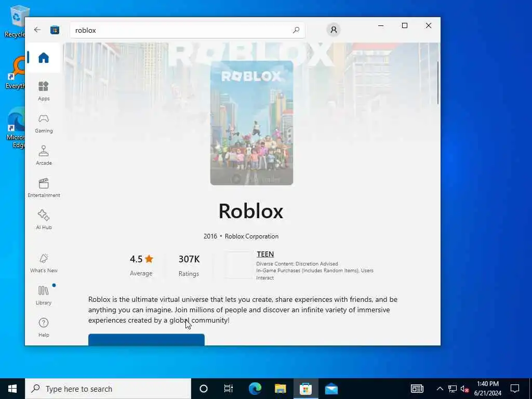This screenshot has height=399, width=532.
Task: Open the Help section
Action: [44, 327]
